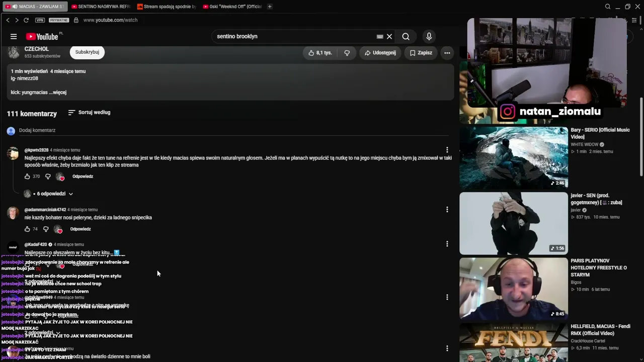The image size is (644, 362).
Task: Dislike the video
Action: point(347,53)
